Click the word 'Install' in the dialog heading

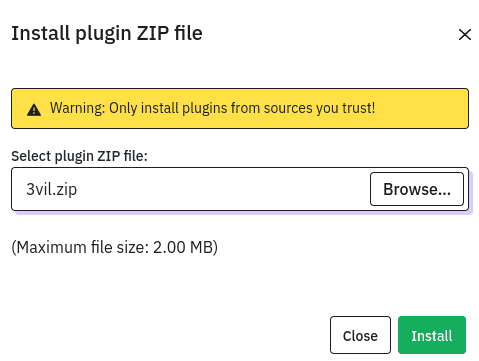tap(40, 33)
